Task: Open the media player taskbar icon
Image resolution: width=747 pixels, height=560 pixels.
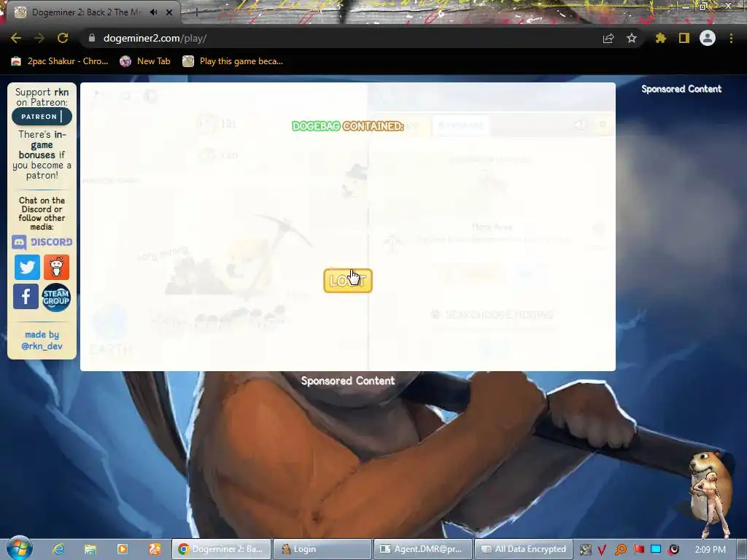Action: pos(123,549)
